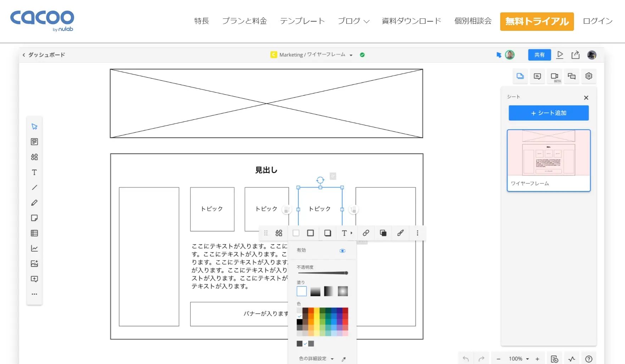625x364 pixels.
Task: Open the テンプレート menu item
Action: [x=302, y=21]
